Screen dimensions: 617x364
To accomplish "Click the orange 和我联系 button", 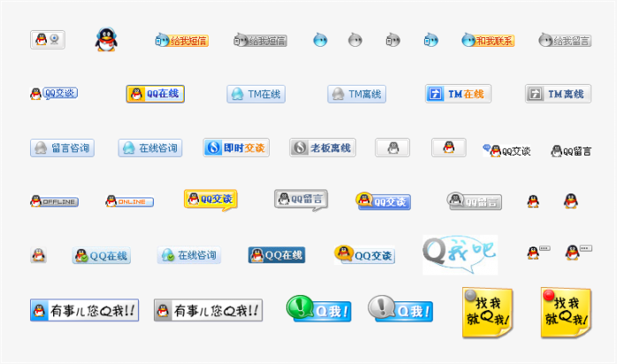I will [x=488, y=40].
